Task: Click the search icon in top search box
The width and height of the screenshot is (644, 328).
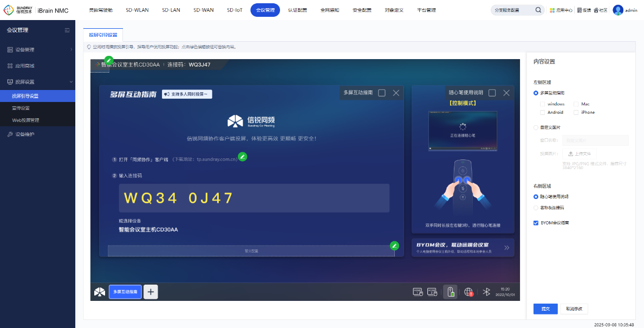Action: [x=538, y=10]
